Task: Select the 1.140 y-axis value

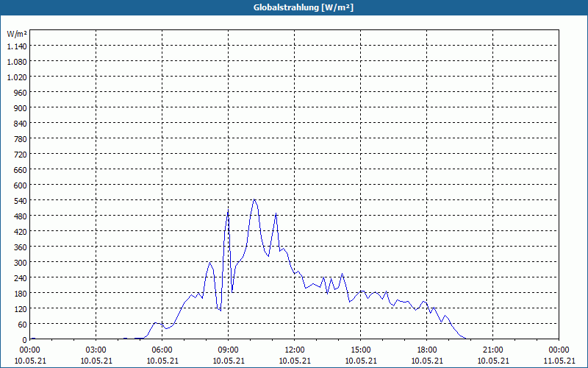Action: 17,46
